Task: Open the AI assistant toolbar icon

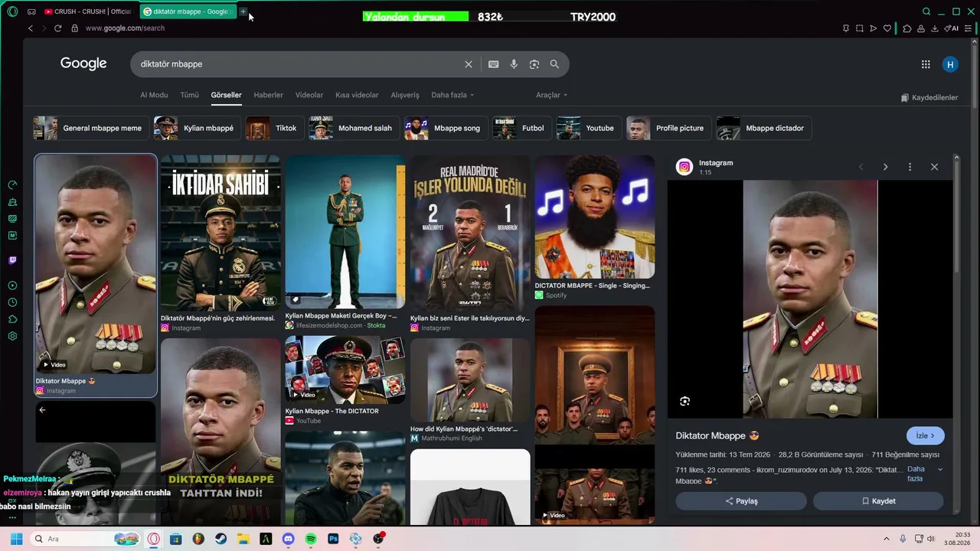Action: pos(952,28)
